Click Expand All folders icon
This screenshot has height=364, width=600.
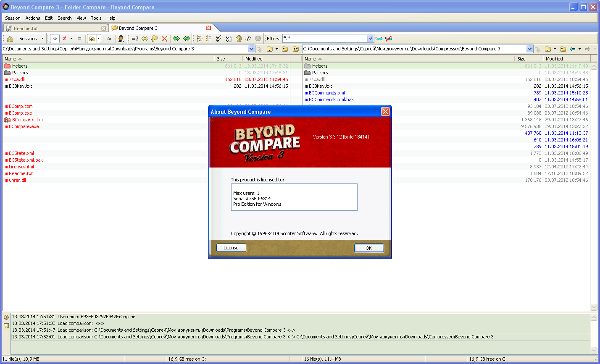(199, 39)
